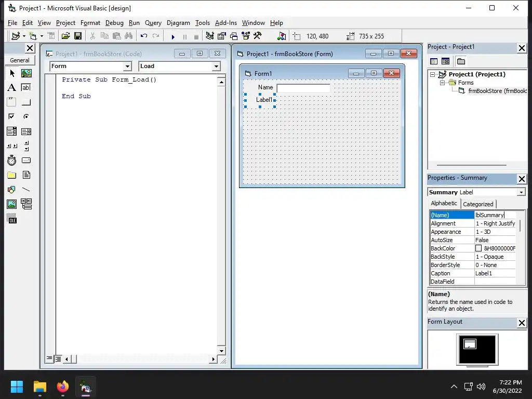Click the Alignment property row
This screenshot has height=399, width=532.
(473, 223)
